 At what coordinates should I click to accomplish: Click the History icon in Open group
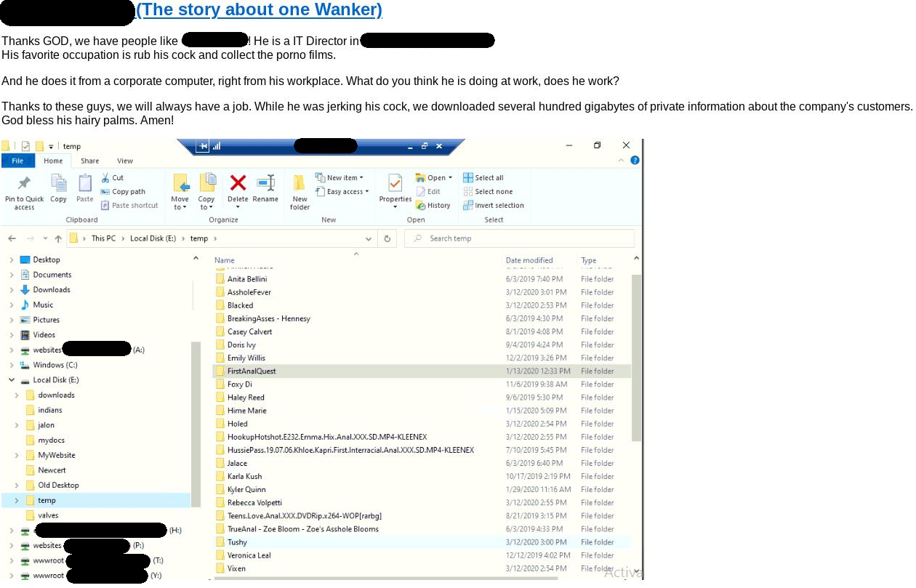[x=433, y=206]
